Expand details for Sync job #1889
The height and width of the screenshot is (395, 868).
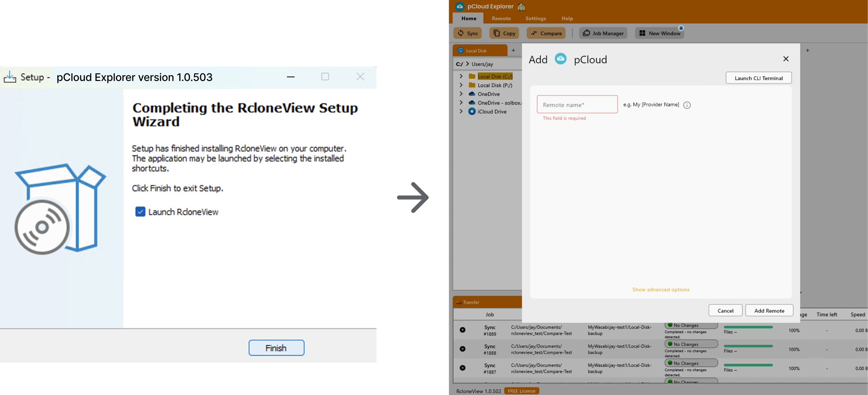pyautogui.click(x=462, y=330)
